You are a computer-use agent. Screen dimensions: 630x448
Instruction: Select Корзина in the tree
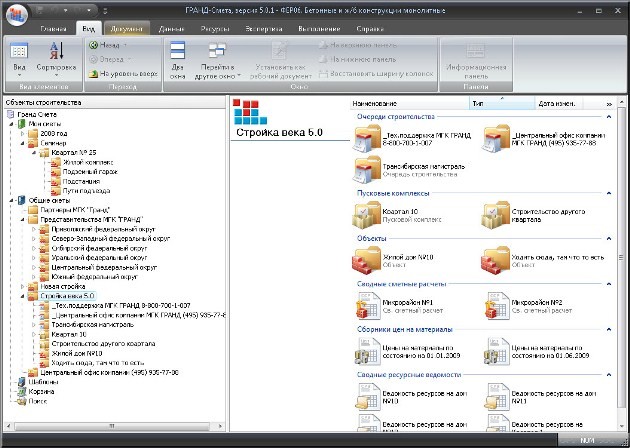tap(41, 391)
